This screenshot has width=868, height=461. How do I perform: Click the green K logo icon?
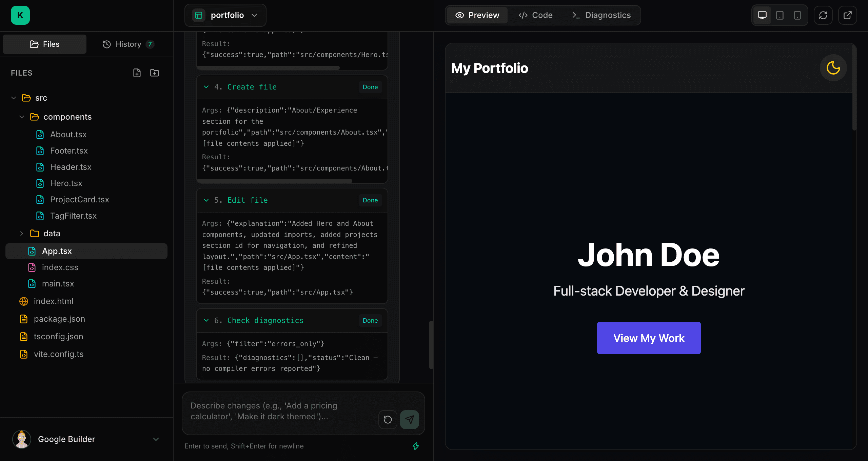20,15
